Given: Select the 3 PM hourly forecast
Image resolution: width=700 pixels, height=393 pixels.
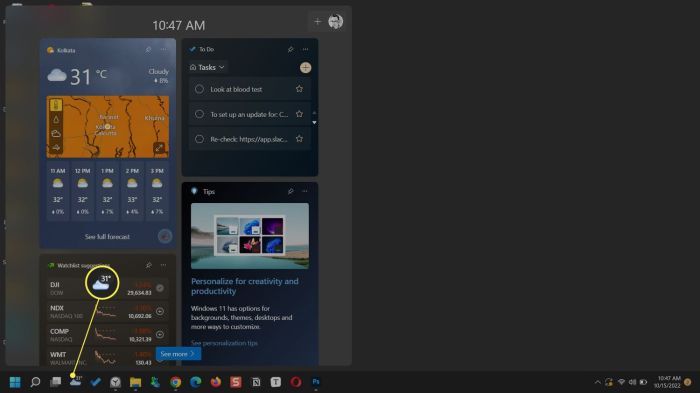Looking at the screenshot, I should point(157,191).
